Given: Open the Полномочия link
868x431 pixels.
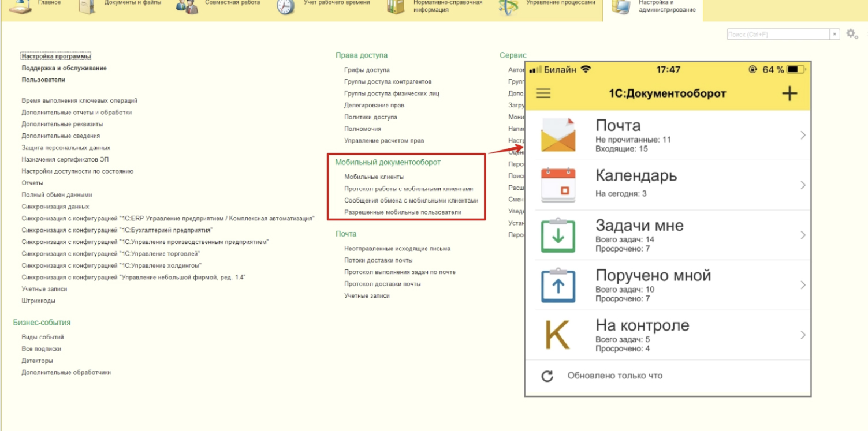Looking at the screenshot, I should click(362, 129).
